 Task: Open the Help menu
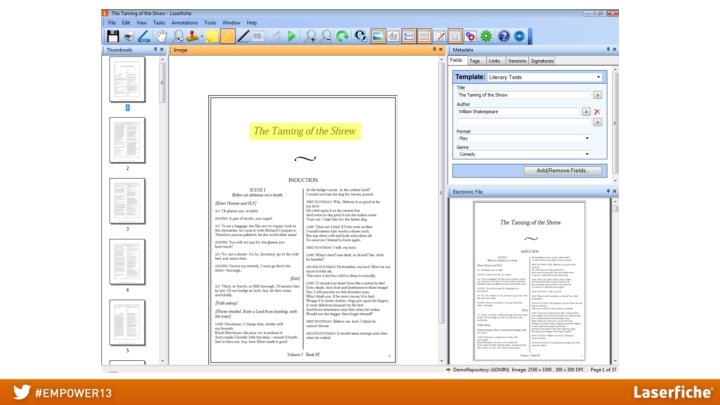(252, 22)
